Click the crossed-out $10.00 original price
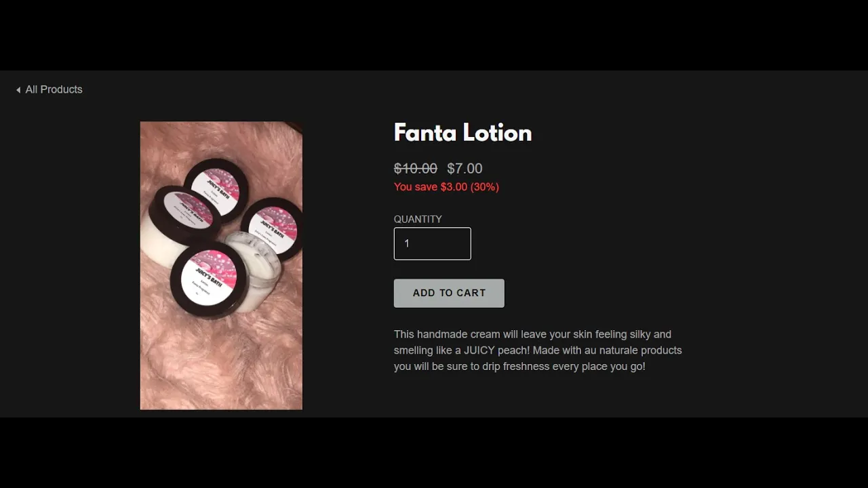The width and height of the screenshot is (868, 488). point(416,168)
